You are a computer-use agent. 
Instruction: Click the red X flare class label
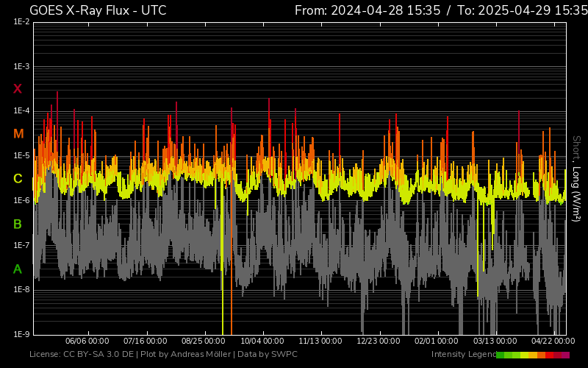coord(17,89)
